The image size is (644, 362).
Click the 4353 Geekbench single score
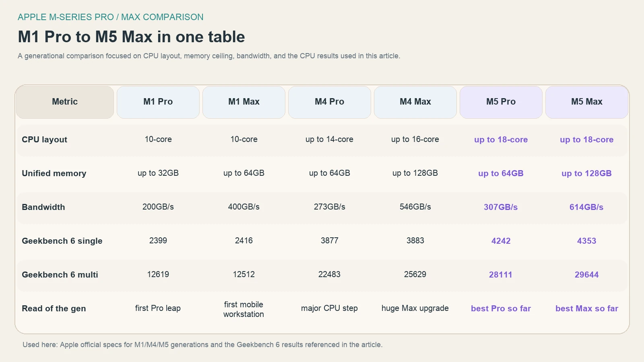pos(587,241)
